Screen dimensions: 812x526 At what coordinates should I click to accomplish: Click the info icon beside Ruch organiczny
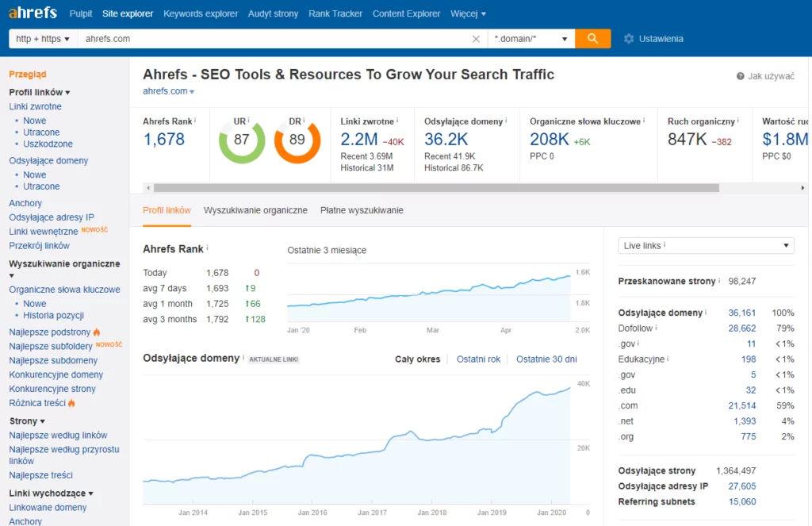[x=738, y=121]
